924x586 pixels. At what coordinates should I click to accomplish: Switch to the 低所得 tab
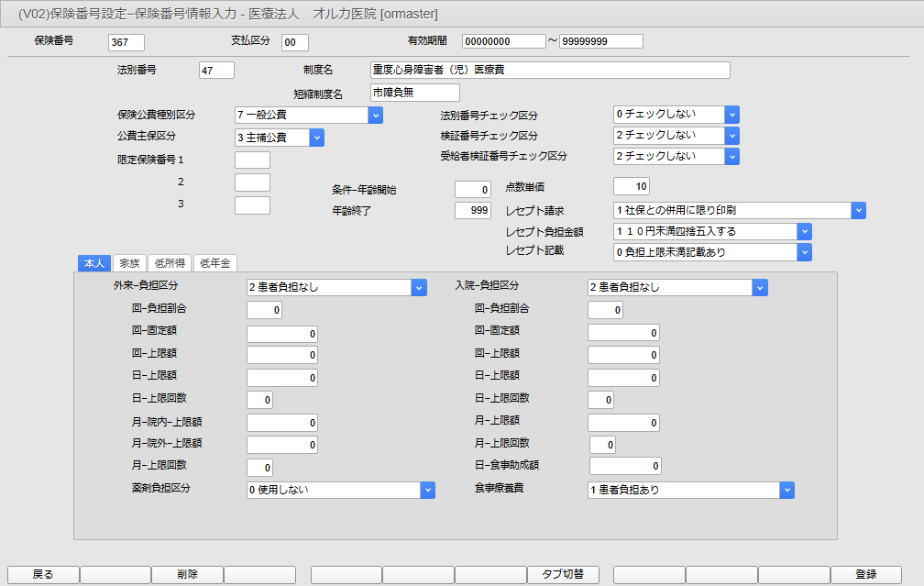point(170,263)
